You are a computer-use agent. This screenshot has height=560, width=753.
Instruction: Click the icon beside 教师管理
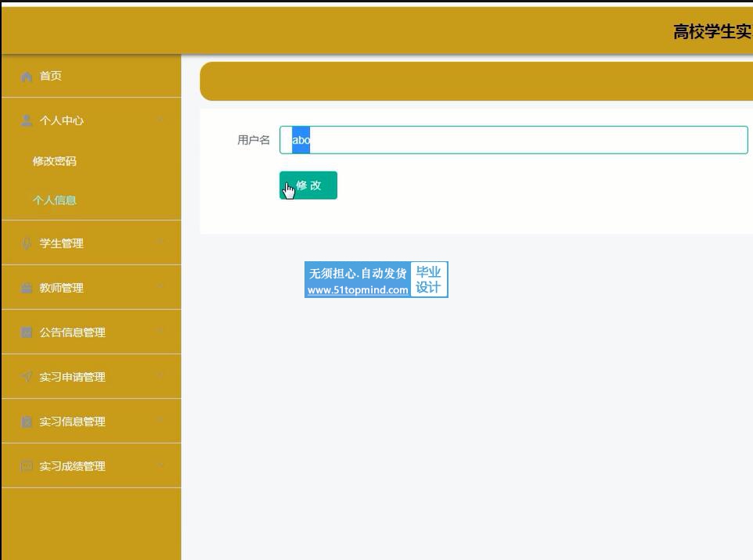pyautogui.click(x=27, y=288)
